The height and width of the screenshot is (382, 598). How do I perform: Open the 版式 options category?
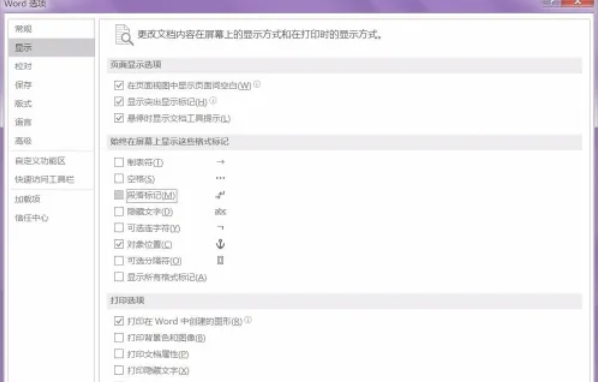click(x=51, y=103)
